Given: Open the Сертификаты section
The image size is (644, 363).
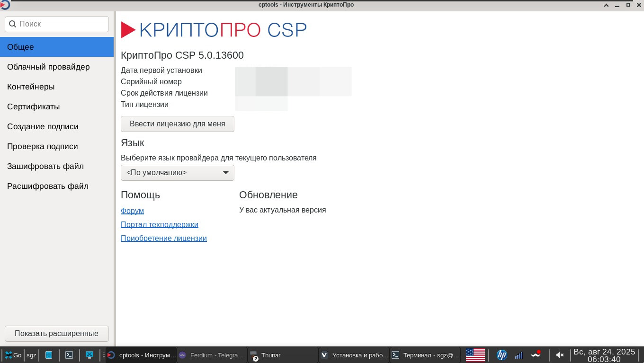Looking at the screenshot, I should (x=57, y=106).
